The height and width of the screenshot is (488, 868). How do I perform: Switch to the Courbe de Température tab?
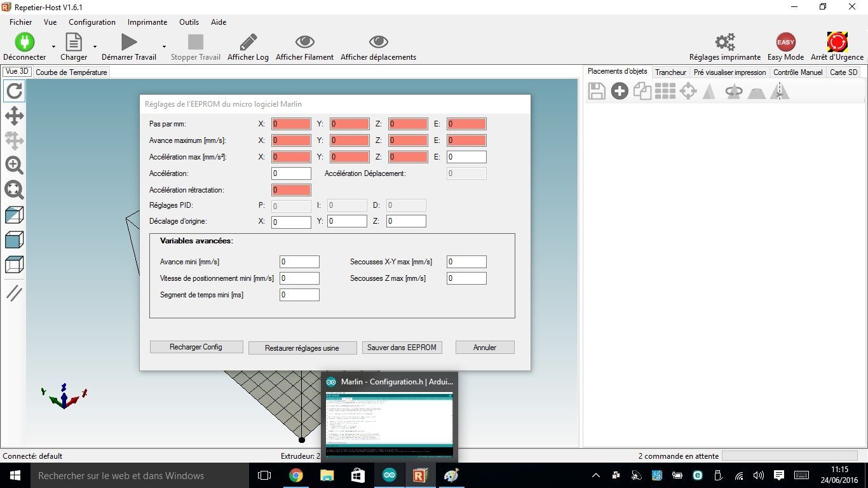[x=71, y=72]
